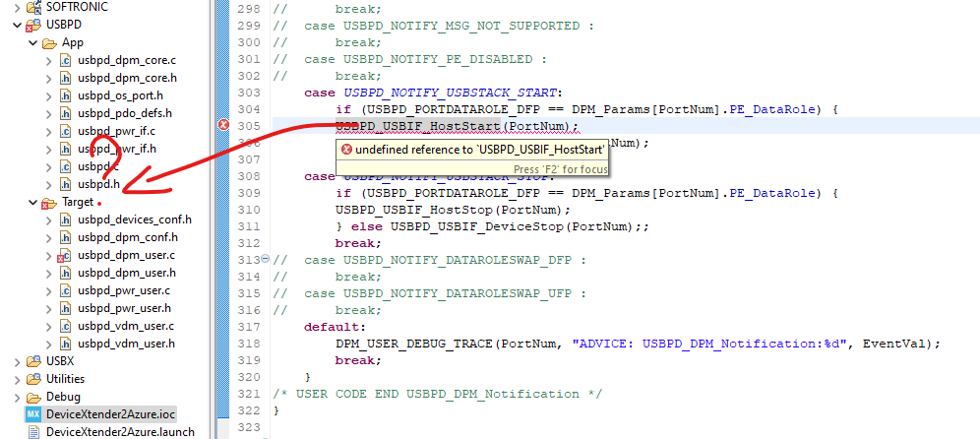
Task: Expand the SOFTRONIC folder
Action: pos(17,8)
